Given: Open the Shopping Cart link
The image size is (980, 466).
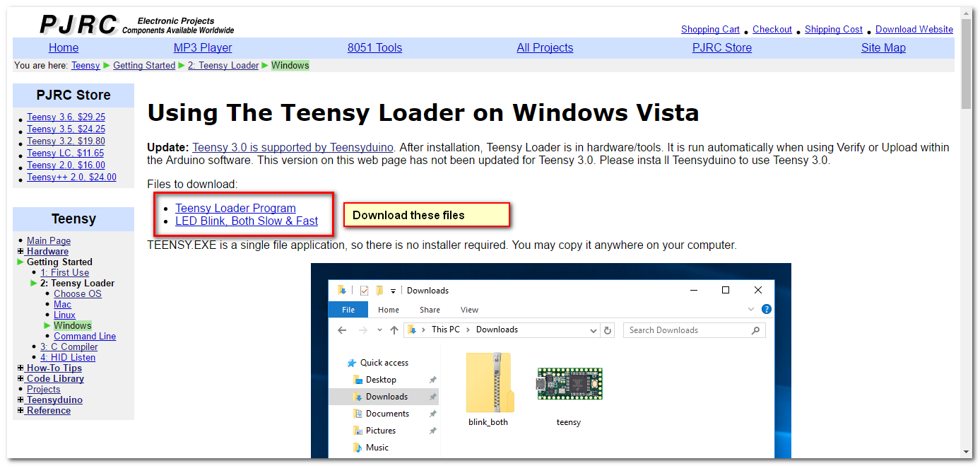Looking at the screenshot, I should coord(710,29).
